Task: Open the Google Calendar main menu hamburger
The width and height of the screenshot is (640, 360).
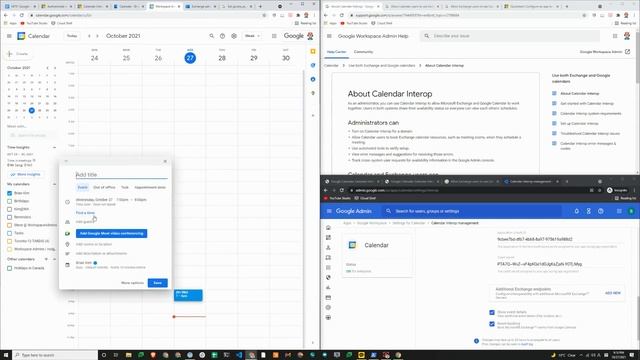Action: (x=9, y=36)
